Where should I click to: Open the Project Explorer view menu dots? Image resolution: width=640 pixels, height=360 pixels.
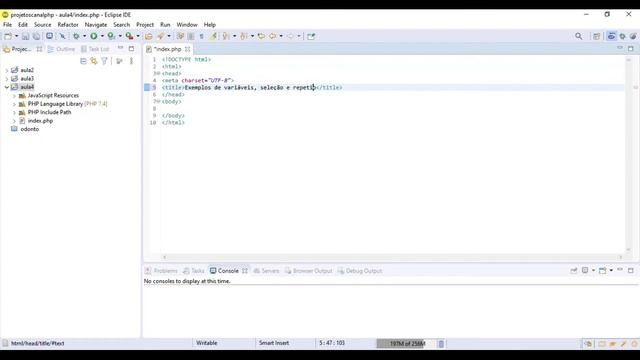(x=131, y=61)
